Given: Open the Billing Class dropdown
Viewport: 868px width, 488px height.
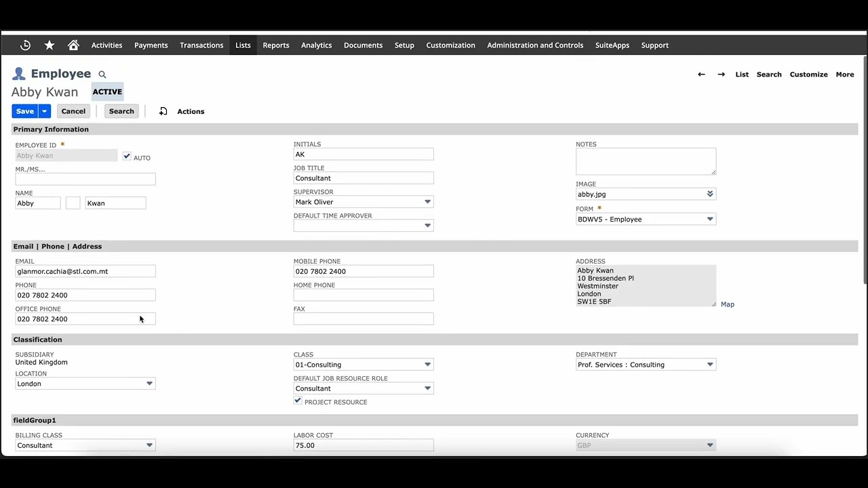Looking at the screenshot, I should pyautogui.click(x=149, y=445).
